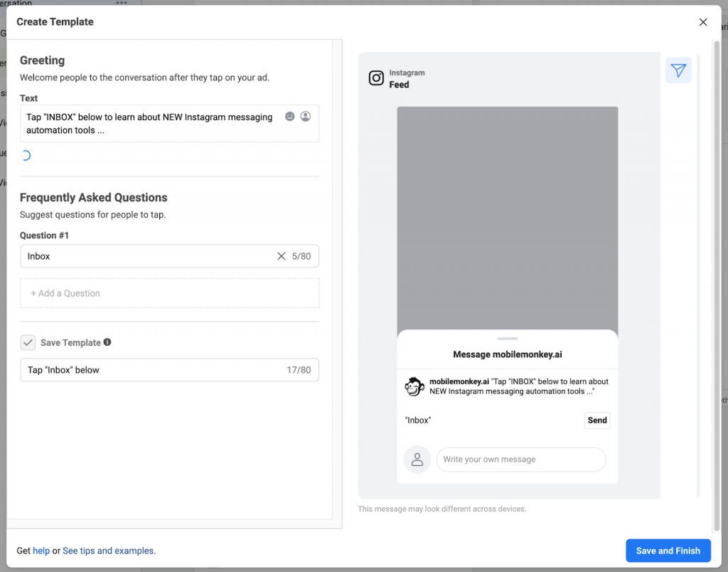
Task: Clear the Inbox question with X icon
Action: (282, 256)
